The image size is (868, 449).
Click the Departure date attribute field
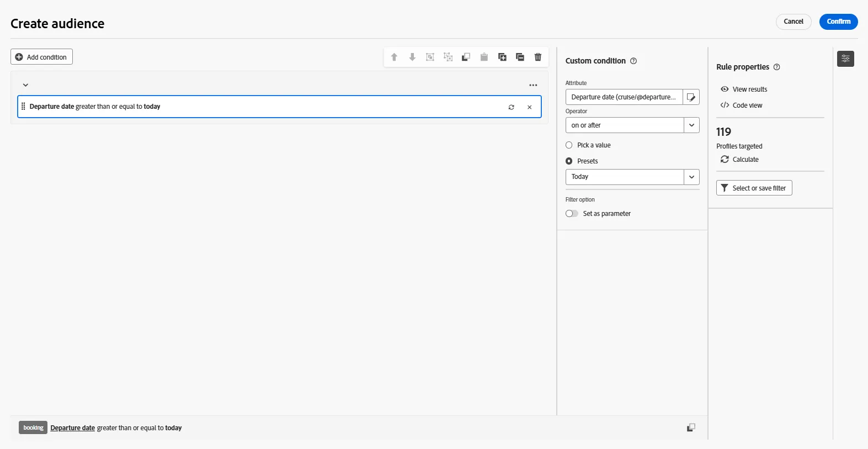pyautogui.click(x=624, y=97)
